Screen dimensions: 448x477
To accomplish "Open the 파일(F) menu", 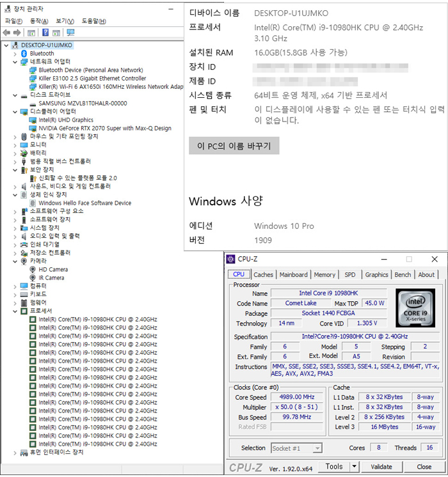I will tap(13, 21).
